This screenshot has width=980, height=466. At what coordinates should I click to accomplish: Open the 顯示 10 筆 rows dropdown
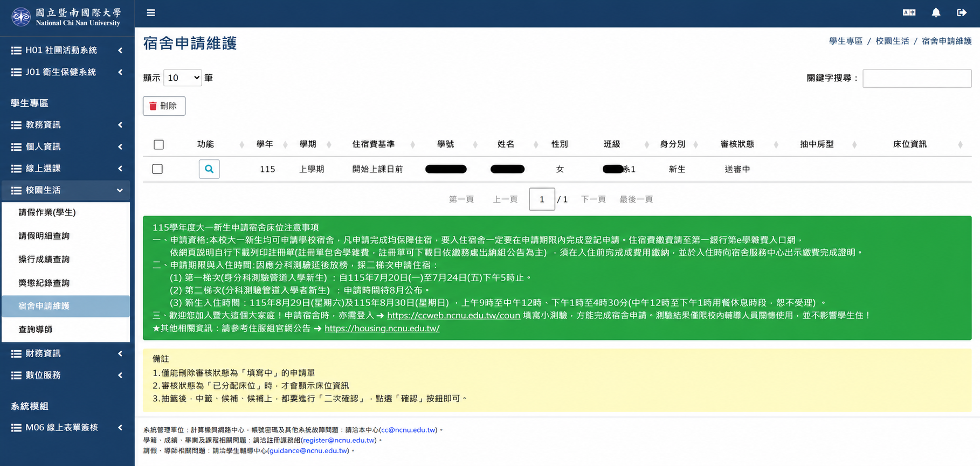pyautogui.click(x=183, y=78)
